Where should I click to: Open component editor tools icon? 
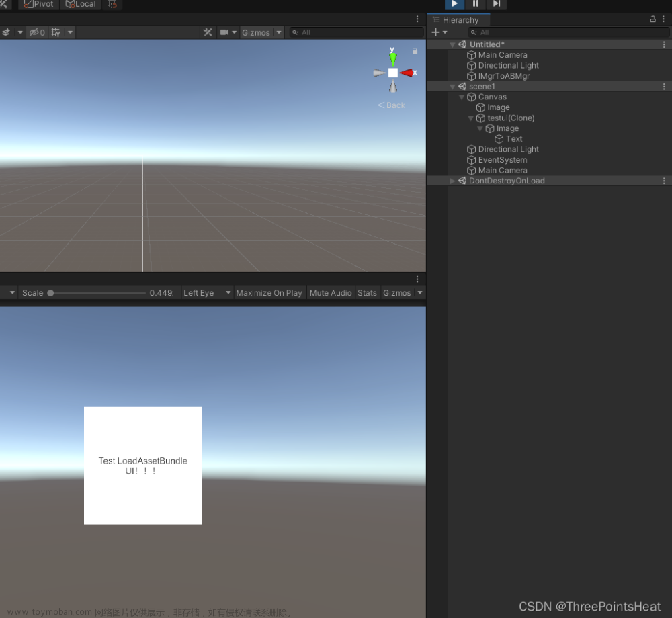[208, 32]
